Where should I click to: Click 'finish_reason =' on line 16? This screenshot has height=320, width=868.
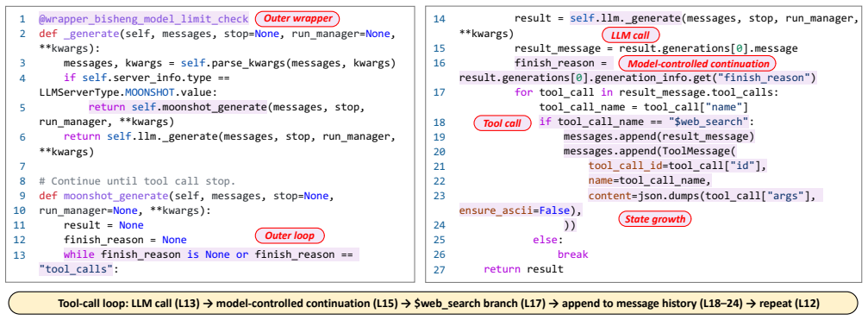click(x=561, y=63)
